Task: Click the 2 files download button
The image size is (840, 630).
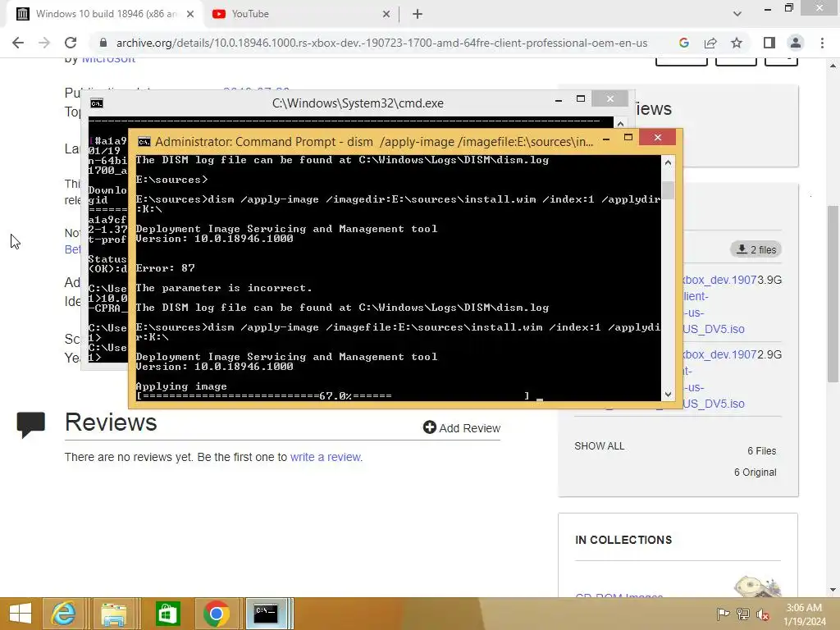Action: coord(756,249)
